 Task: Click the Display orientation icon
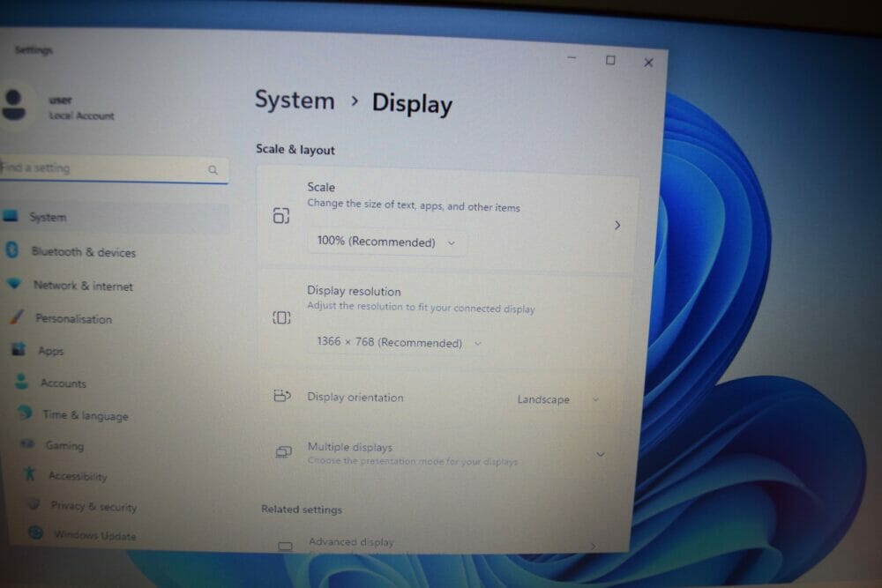click(x=282, y=396)
